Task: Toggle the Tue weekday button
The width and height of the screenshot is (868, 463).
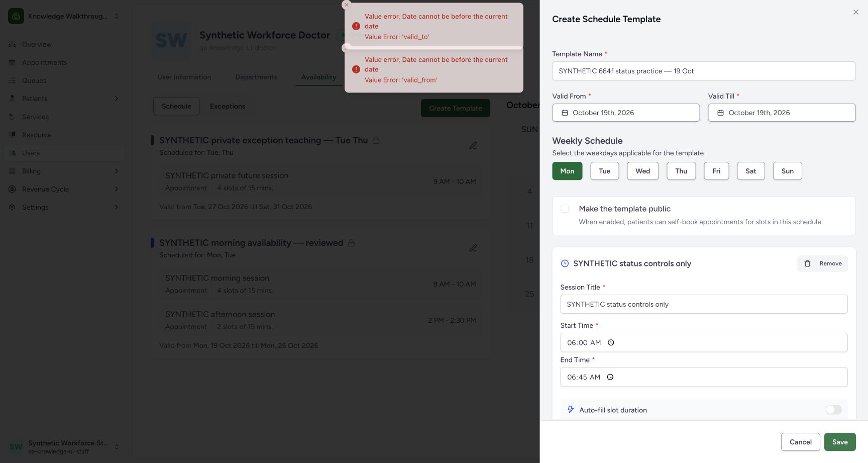Action: coord(605,171)
